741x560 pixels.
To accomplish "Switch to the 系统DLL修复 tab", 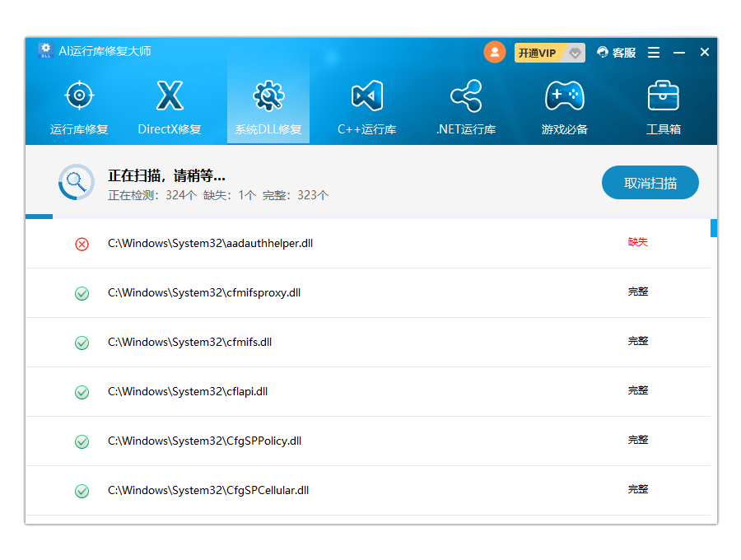I will (268, 107).
